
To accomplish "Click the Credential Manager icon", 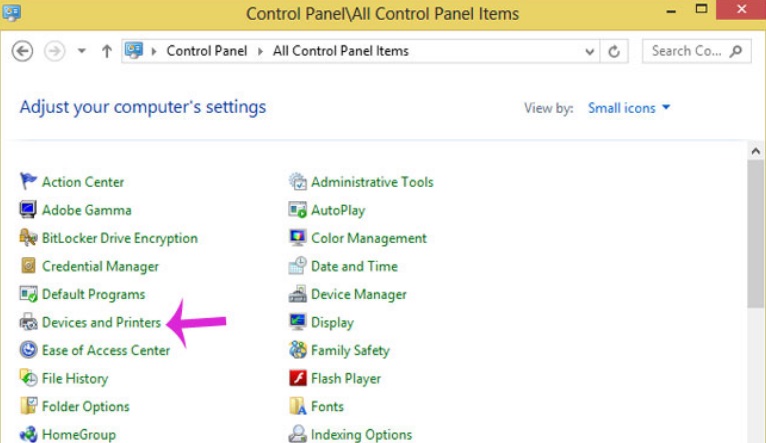I will tap(28, 266).
